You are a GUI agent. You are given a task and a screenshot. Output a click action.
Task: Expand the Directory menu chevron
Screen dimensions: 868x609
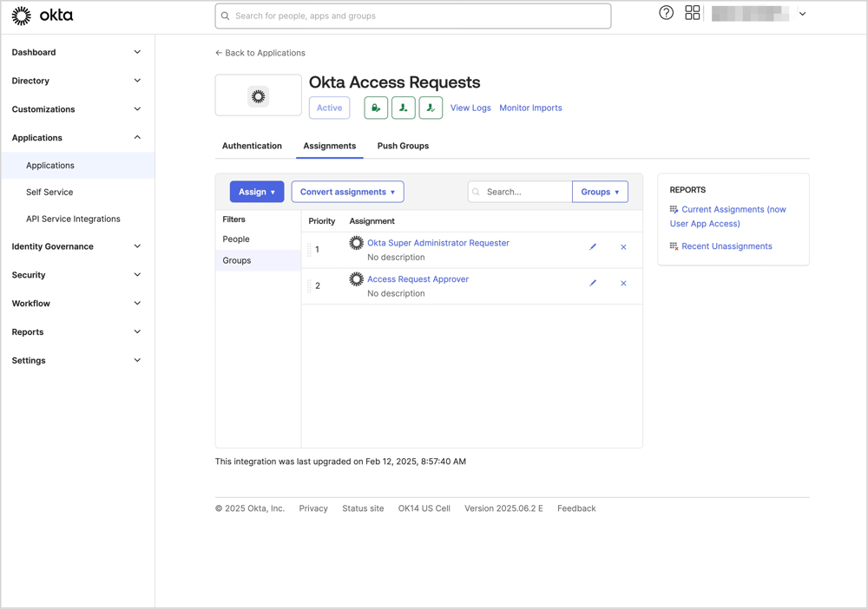pos(137,81)
